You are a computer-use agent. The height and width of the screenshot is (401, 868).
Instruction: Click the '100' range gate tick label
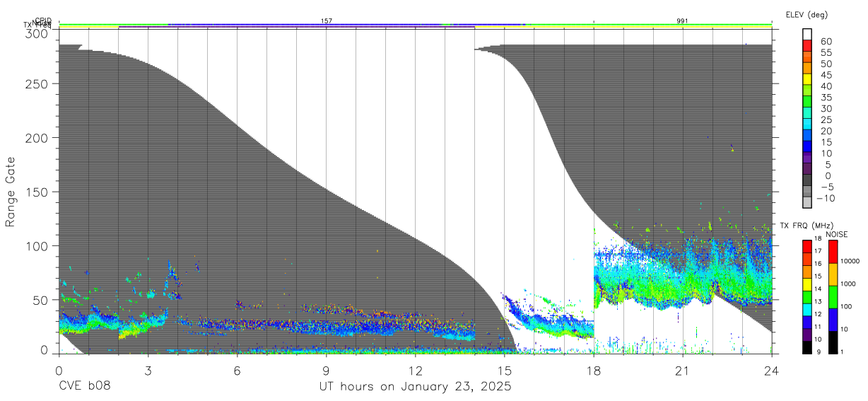coord(38,245)
